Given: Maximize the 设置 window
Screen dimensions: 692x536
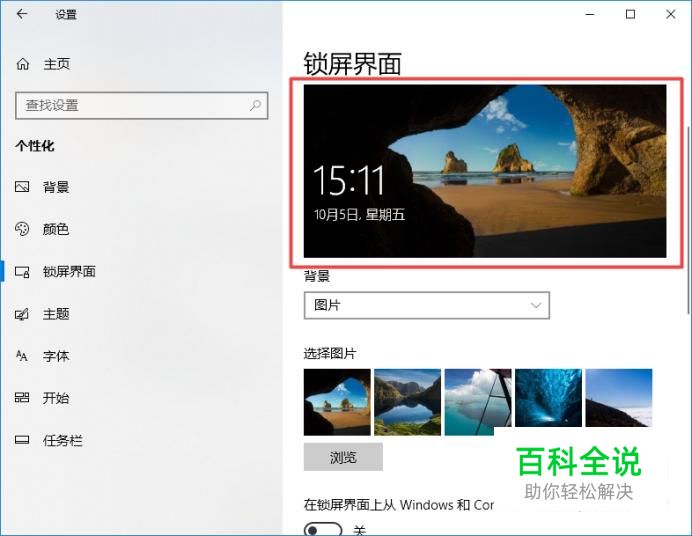Looking at the screenshot, I should 630,14.
